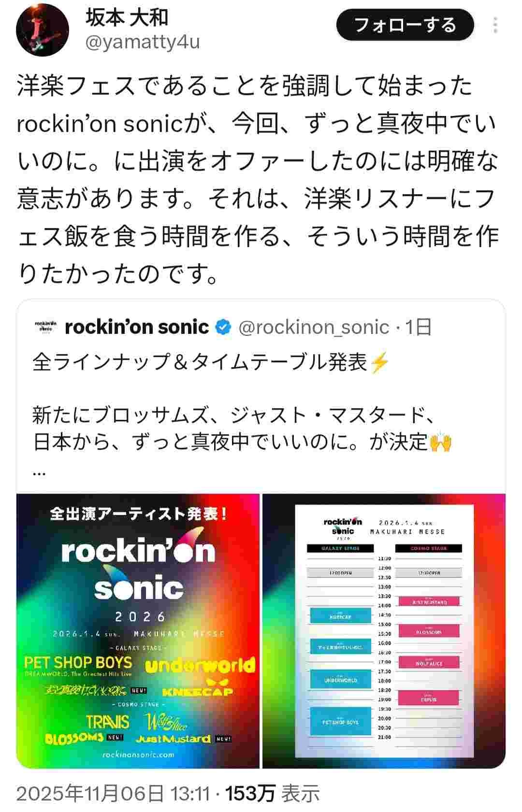This screenshot has height=812, width=522.
Task: Open the @rockinon_sonic handle in quoted tweet
Action: (x=314, y=327)
